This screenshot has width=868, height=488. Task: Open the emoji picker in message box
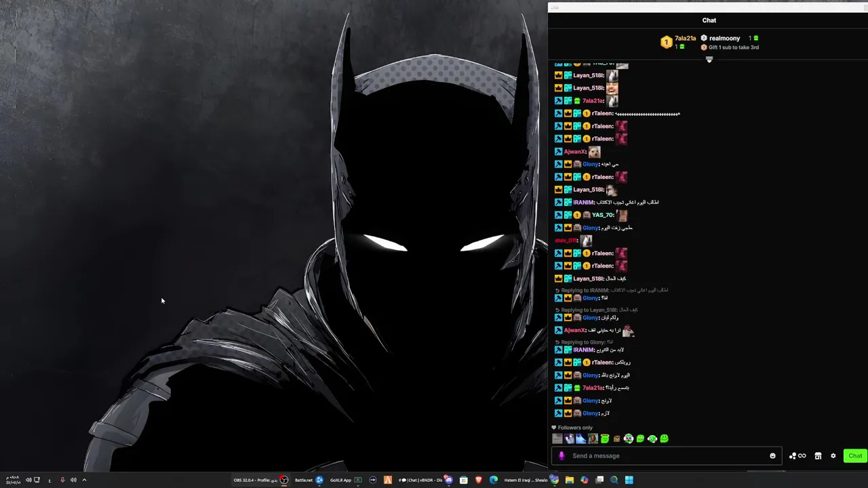pyautogui.click(x=772, y=455)
